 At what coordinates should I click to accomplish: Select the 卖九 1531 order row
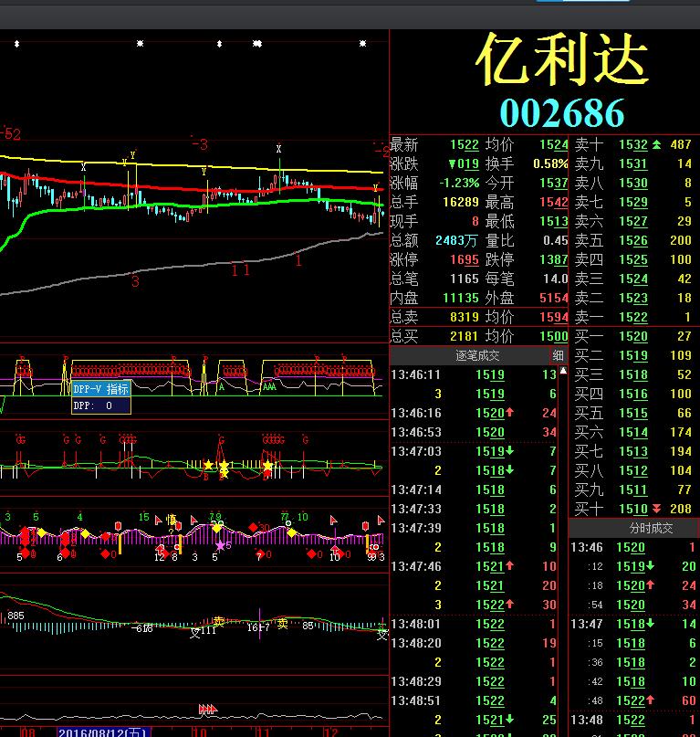[x=633, y=164]
